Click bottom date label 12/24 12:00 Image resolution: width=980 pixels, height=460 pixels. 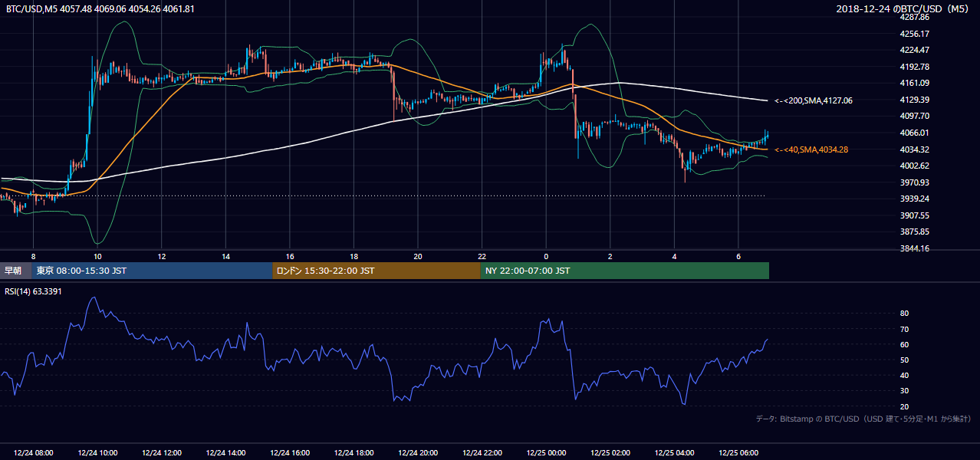(162, 453)
